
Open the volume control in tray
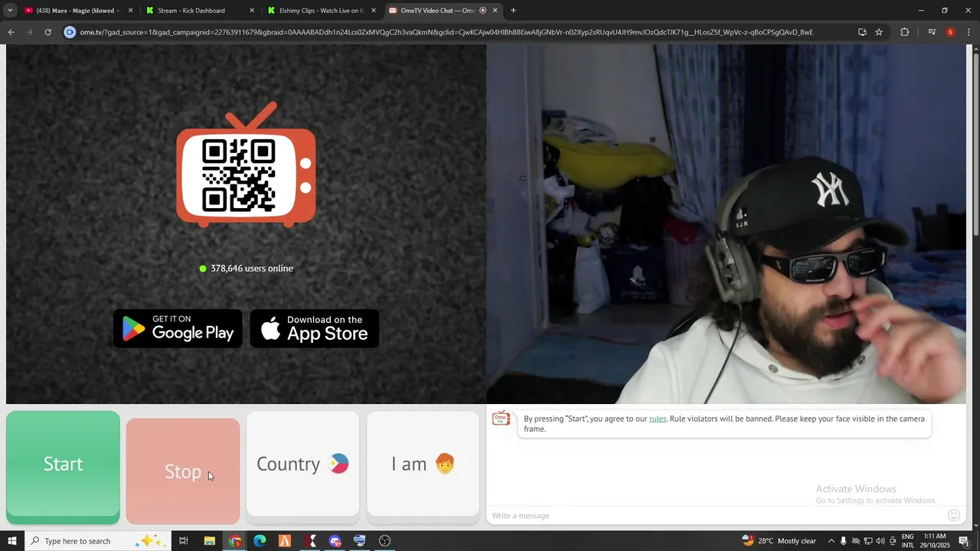(880, 541)
